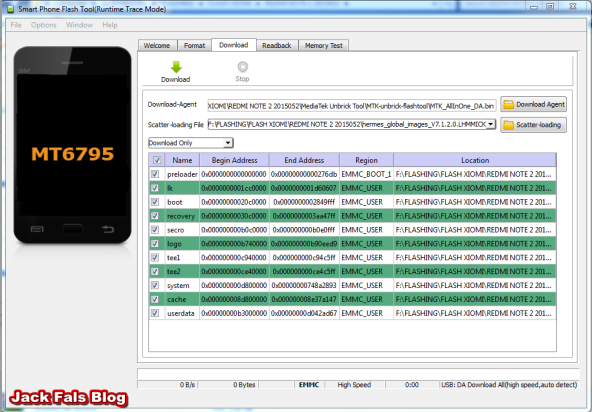The image size is (592, 412).
Task: Click the 0:00 timer in status bar
Action: (412, 385)
